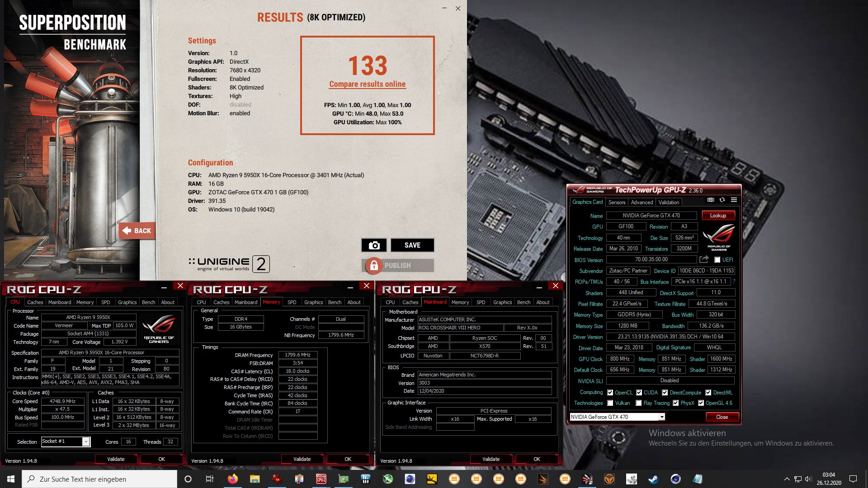The width and height of the screenshot is (868, 488).
Task: Click BACK arrow in Superposition
Action: pos(137,230)
